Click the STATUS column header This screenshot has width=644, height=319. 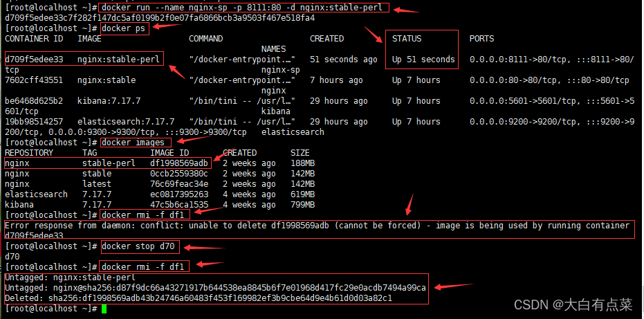point(407,39)
